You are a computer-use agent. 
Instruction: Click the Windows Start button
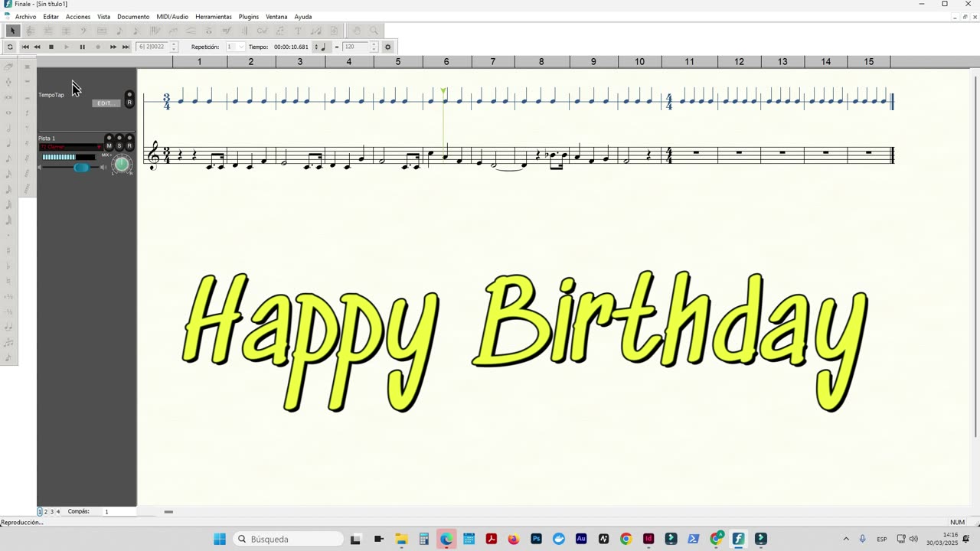pos(220,539)
